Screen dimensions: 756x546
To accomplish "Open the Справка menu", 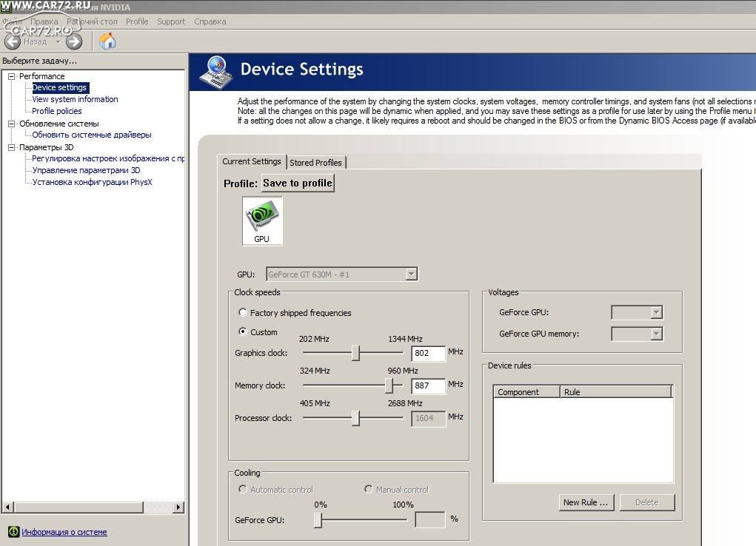I will coord(210,21).
